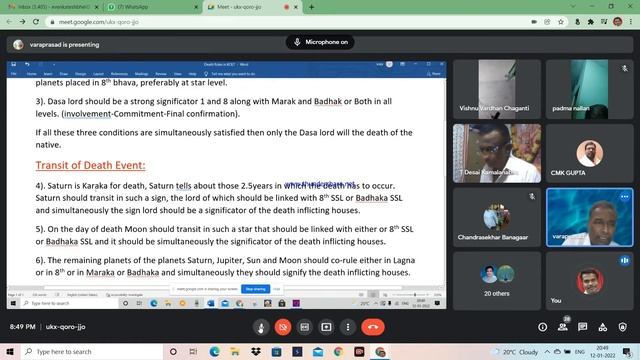
Task: Click Stop sharing in shared screen
Action: click(x=256, y=289)
